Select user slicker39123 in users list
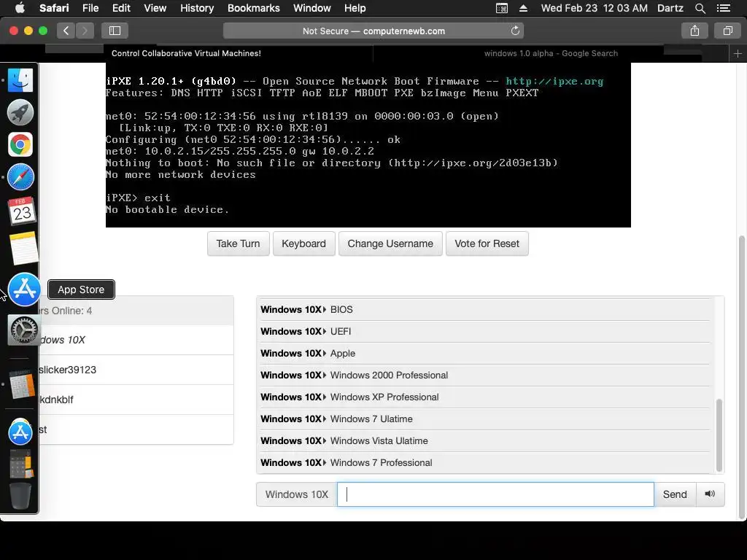Viewport: 747px width, 560px height. click(136, 370)
